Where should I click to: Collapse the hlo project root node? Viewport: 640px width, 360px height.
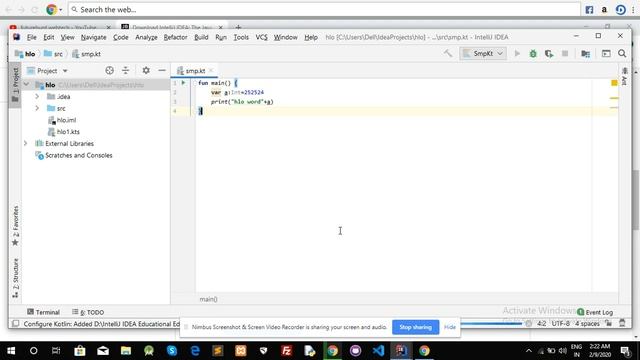[x=26, y=84]
